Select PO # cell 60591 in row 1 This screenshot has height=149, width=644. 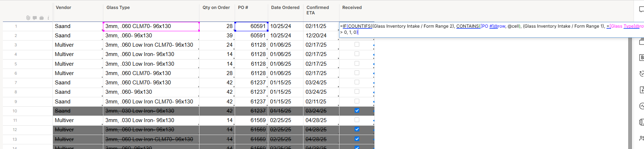pyautogui.click(x=251, y=26)
